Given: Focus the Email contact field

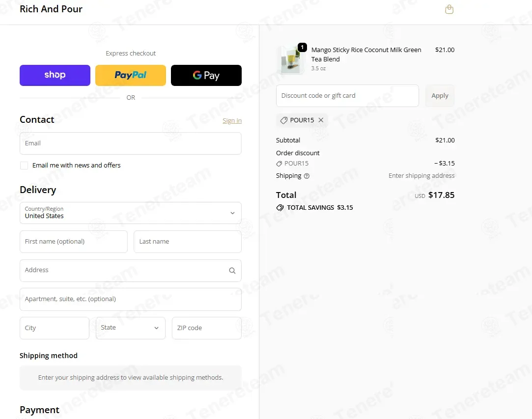Looking at the screenshot, I should point(131,143).
